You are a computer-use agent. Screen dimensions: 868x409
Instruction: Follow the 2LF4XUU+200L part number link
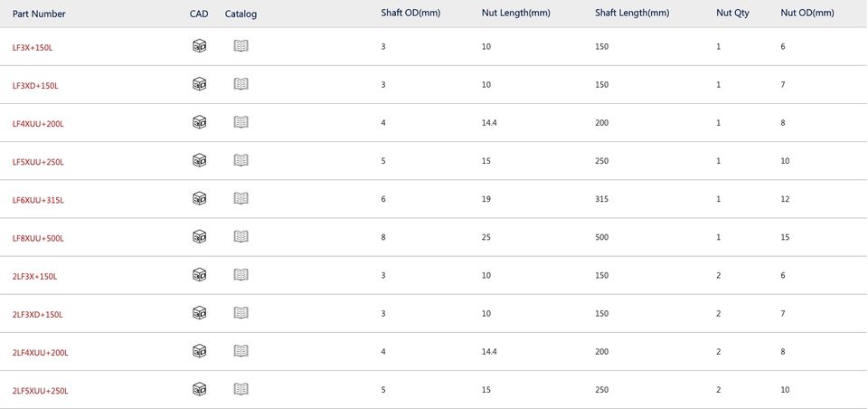(41, 353)
